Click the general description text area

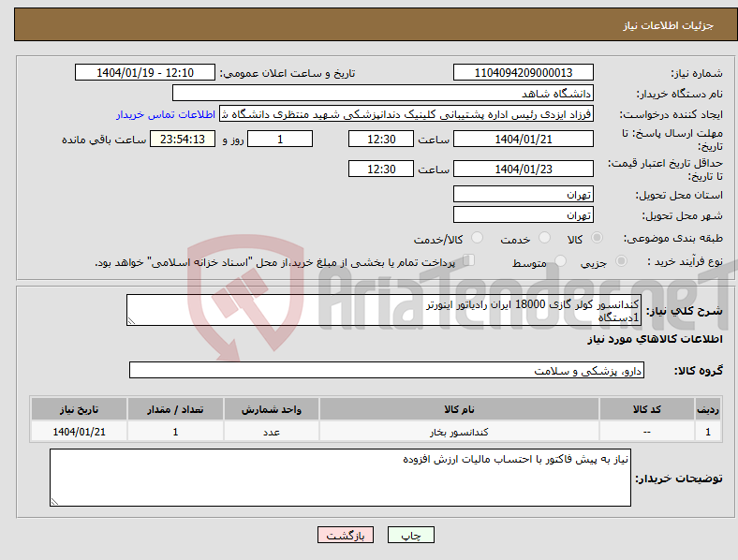coord(383,310)
